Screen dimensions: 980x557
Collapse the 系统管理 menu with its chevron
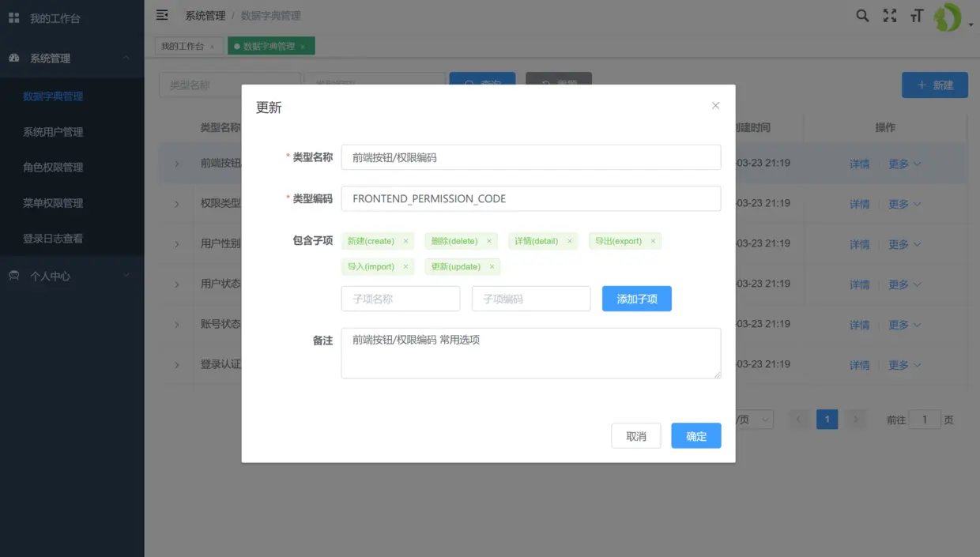point(124,58)
